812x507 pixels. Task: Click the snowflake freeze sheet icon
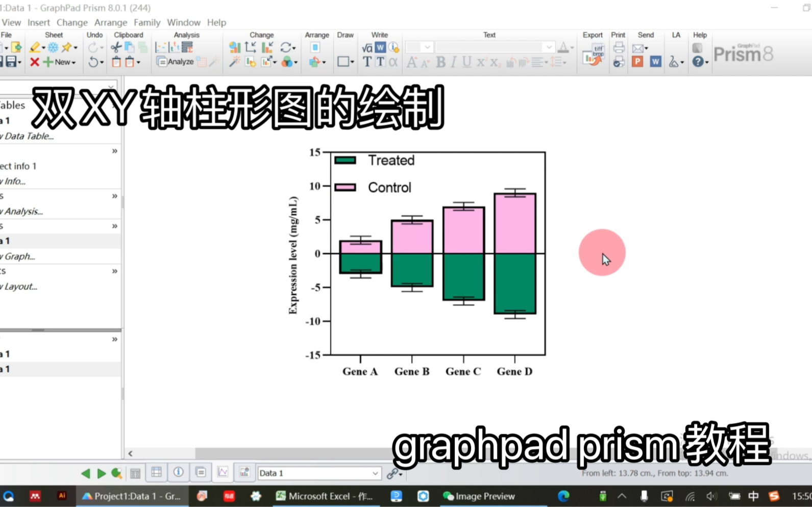pos(53,47)
